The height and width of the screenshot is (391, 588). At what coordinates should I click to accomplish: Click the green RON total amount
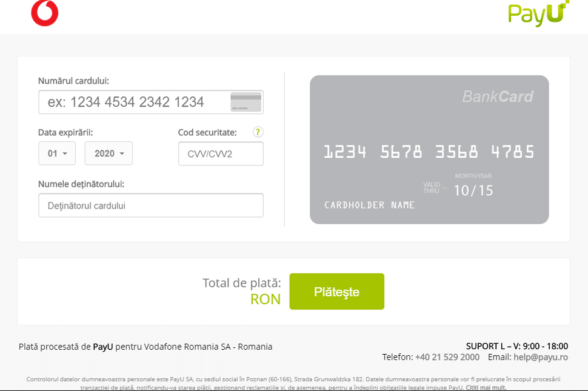pyautogui.click(x=266, y=299)
